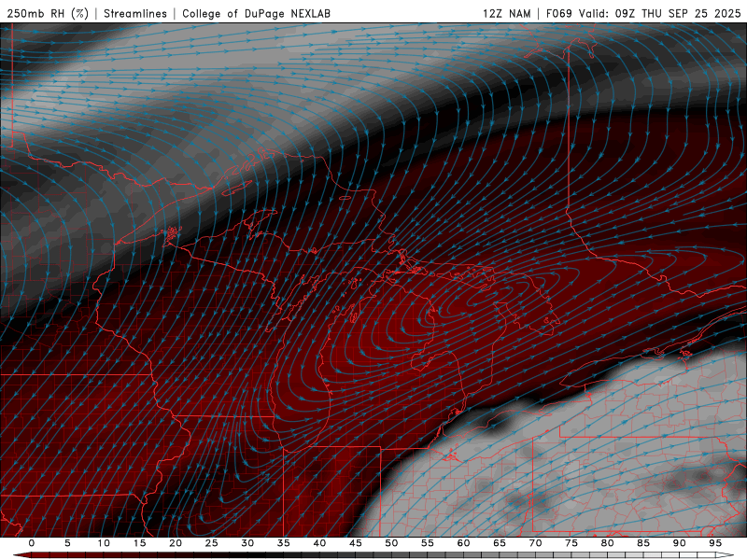Click the "45" scale value

[x=356, y=543]
